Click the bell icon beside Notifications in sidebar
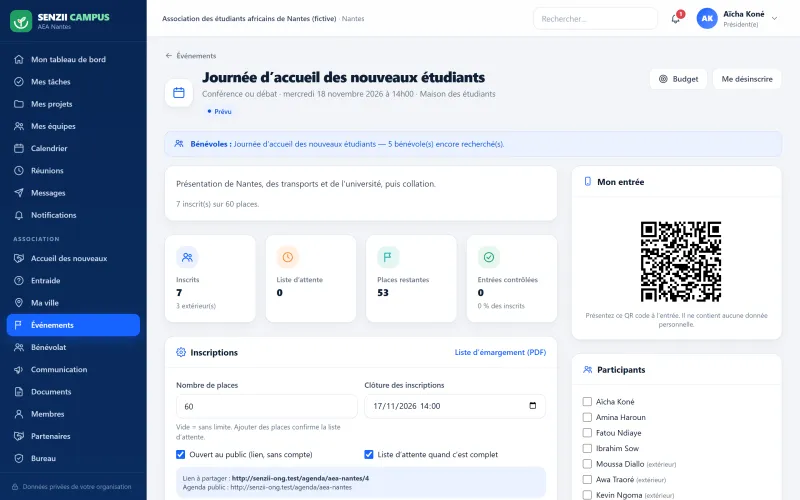This screenshot has width=800, height=500. coord(19,215)
